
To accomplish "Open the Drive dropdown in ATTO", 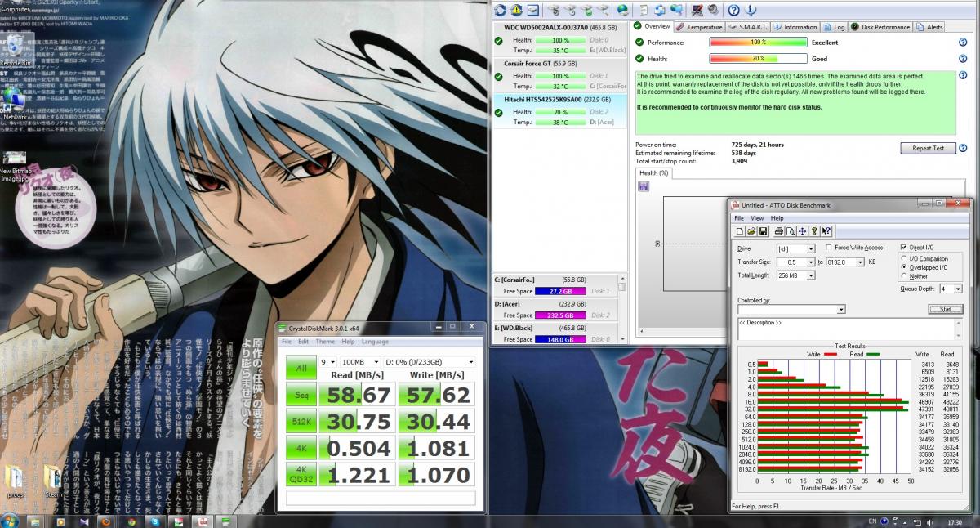I will [x=811, y=248].
